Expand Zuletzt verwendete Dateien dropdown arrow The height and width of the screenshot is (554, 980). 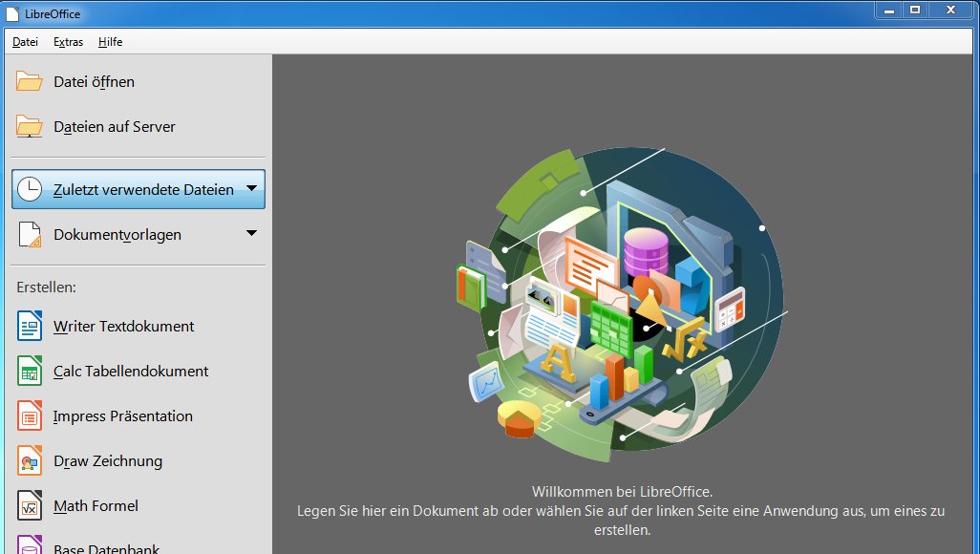tap(251, 188)
